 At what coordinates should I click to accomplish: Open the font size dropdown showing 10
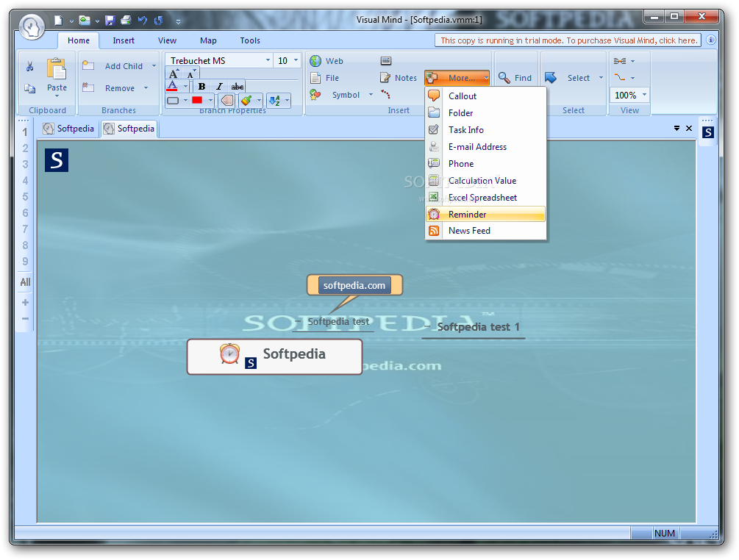[296, 60]
